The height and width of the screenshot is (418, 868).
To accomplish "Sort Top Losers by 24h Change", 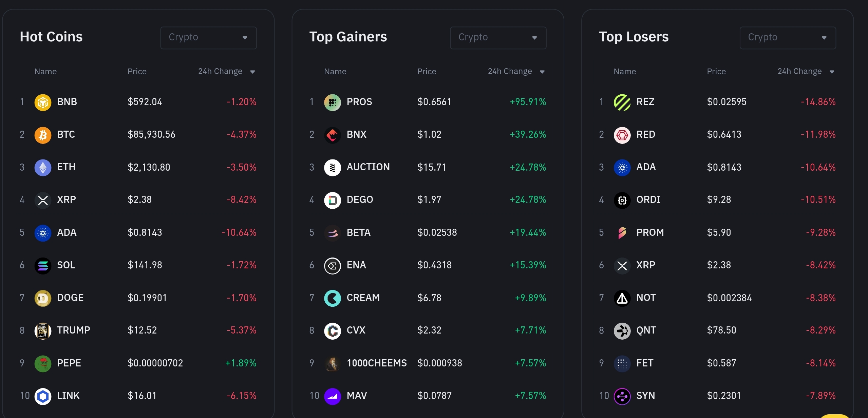I will pos(806,72).
